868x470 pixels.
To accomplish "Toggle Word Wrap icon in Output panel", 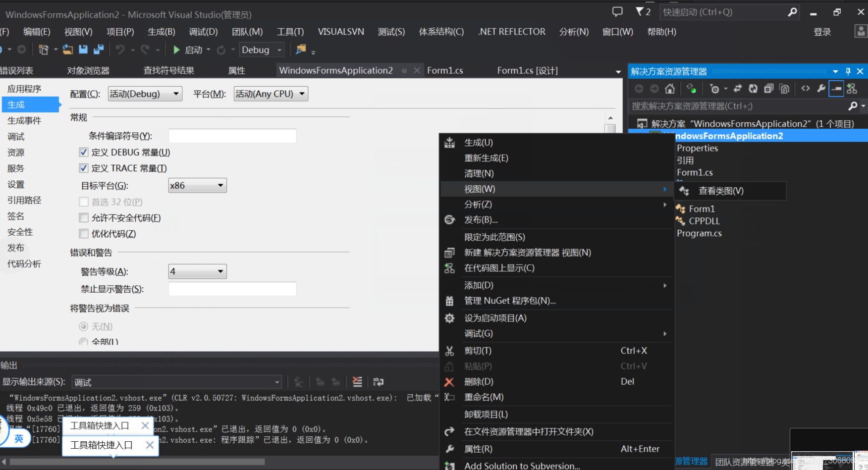I will point(379,382).
